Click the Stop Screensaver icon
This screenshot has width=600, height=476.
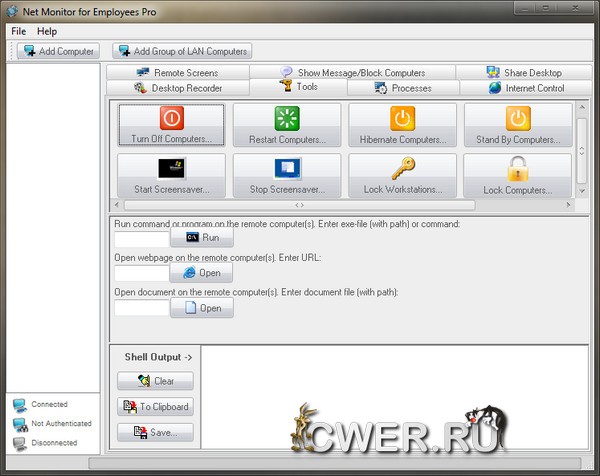point(287,168)
